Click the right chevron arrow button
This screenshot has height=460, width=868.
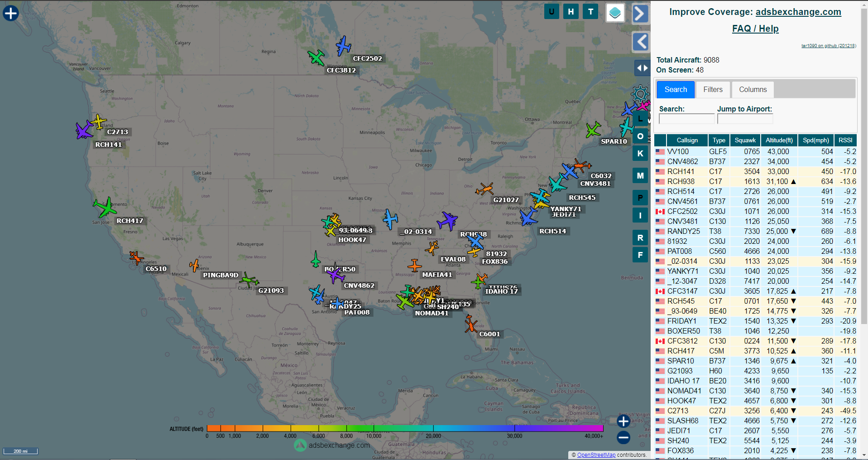[640, 14]
